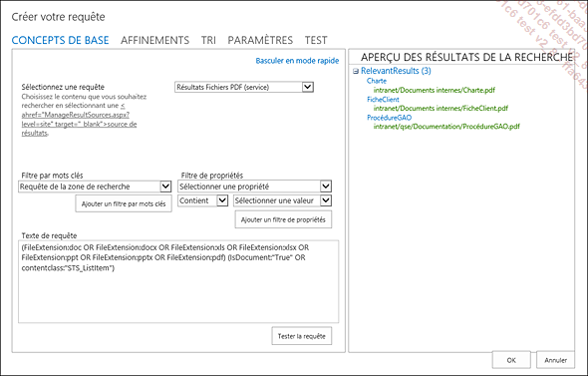Viewport: 588px width, 376px height.
Task: Click the ProcédureGAO.pdf path URL
Action: pyautogui.click(x=446, y=127)
